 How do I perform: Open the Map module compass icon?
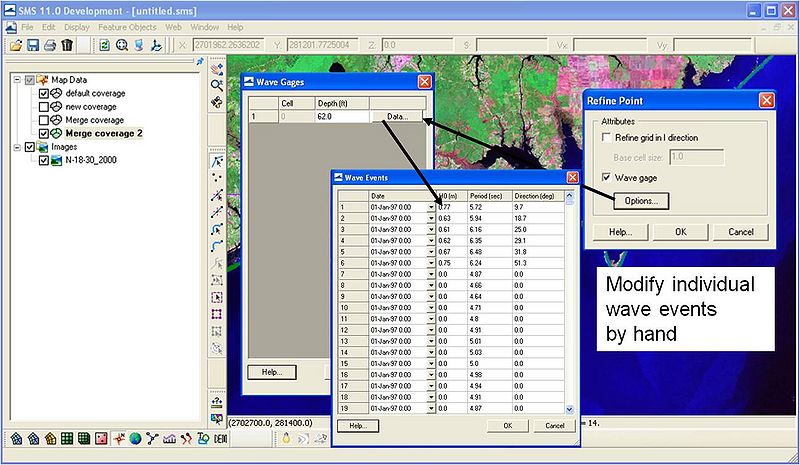click(x=119, y=438)
